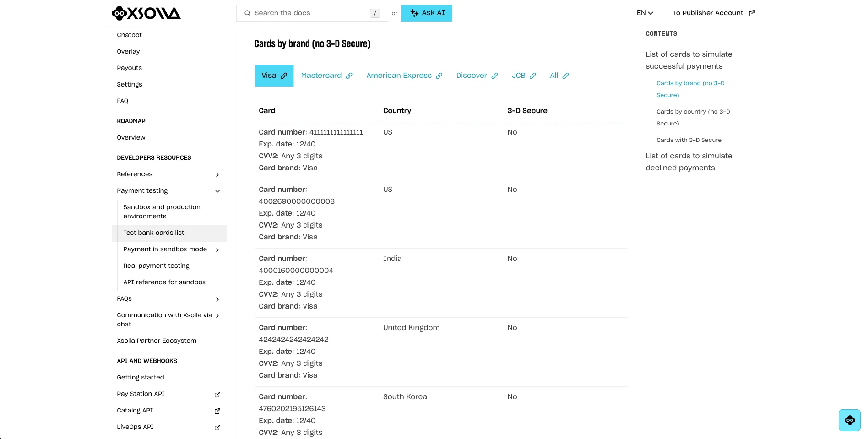
Task: Click the link icon beside JCB tab
Action: coord(533,76)
